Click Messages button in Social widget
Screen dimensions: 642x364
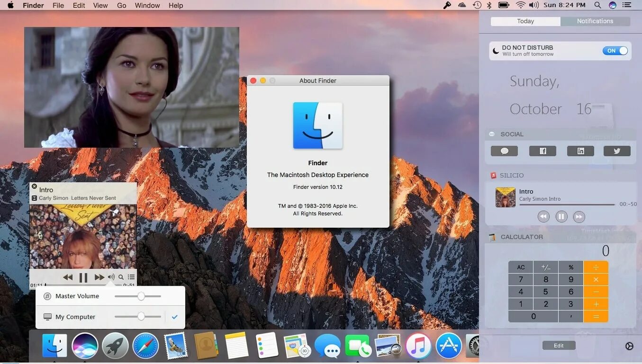pos(504,151)
